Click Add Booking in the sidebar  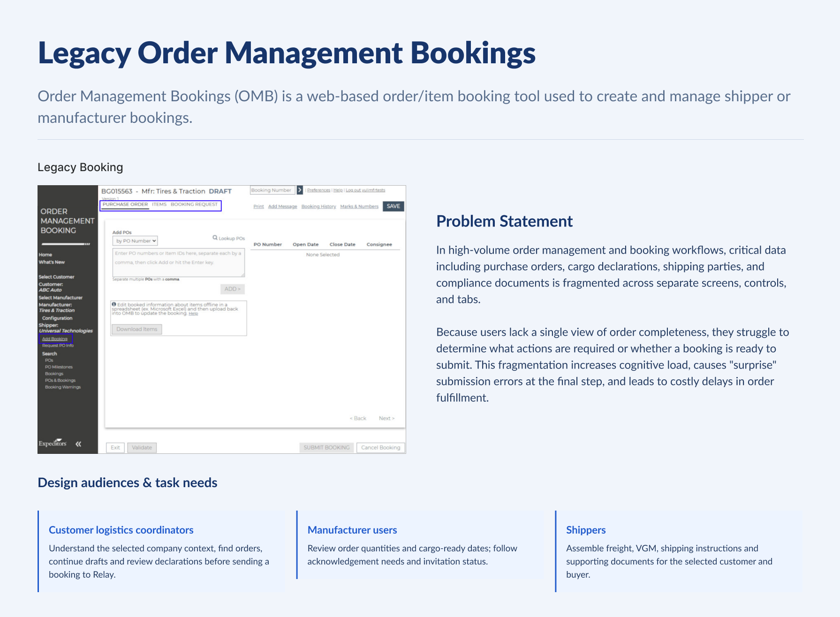pyautogui.click(x=55, y=339)
